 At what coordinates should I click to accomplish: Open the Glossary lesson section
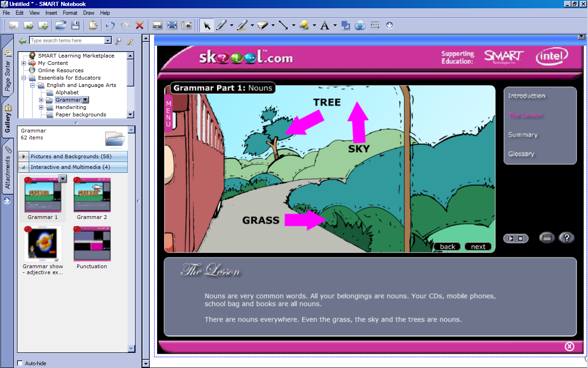[521, 154]
